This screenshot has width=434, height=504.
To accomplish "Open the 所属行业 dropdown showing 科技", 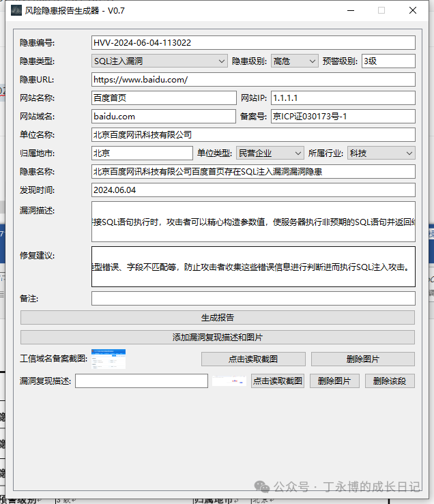I will (x=381, y=153).
